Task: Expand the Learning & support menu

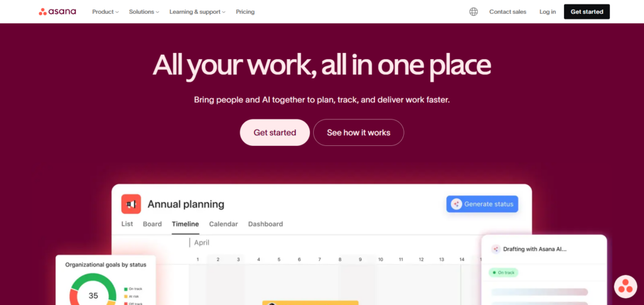Action: click(197, 12)
